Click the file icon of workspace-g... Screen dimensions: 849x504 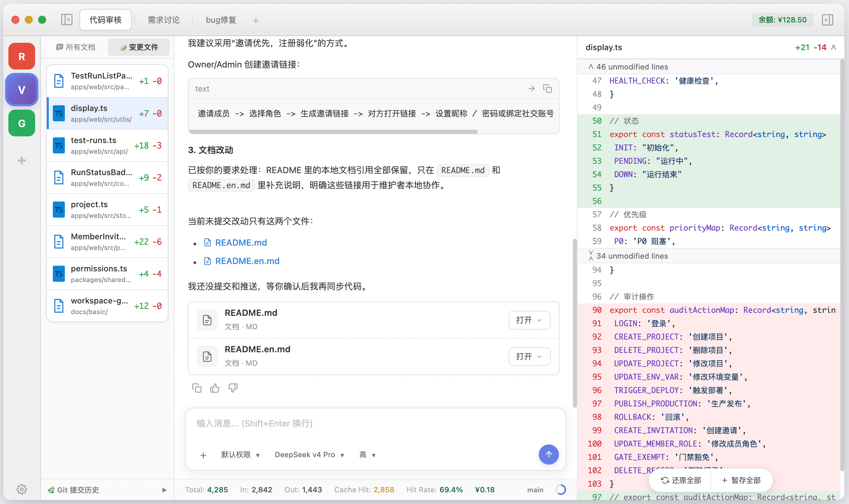pos(59,306)
